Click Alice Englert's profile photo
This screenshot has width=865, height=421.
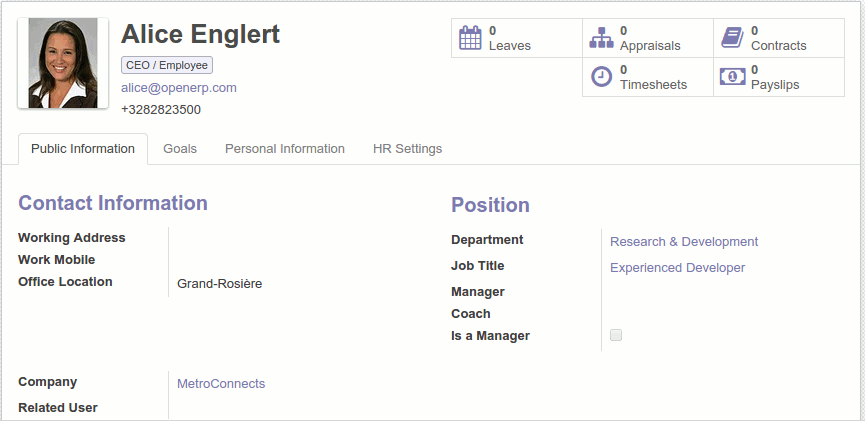coord(63,63)
